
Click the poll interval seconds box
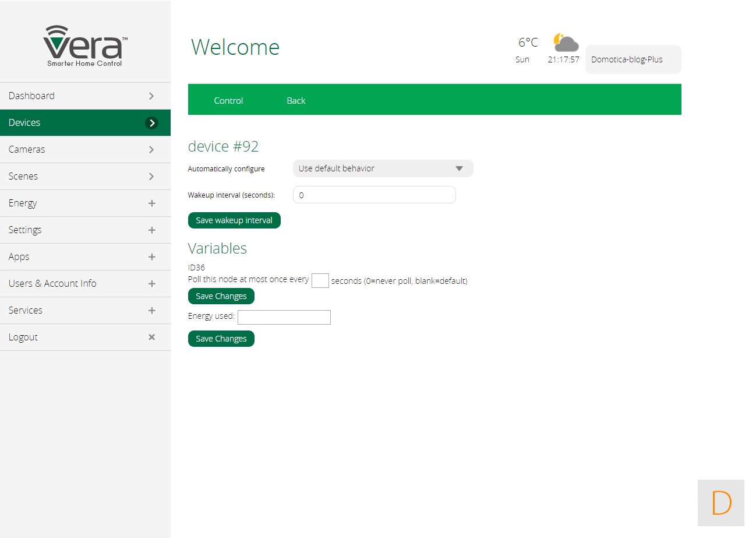pyautogui.click(x=320, y=280)
